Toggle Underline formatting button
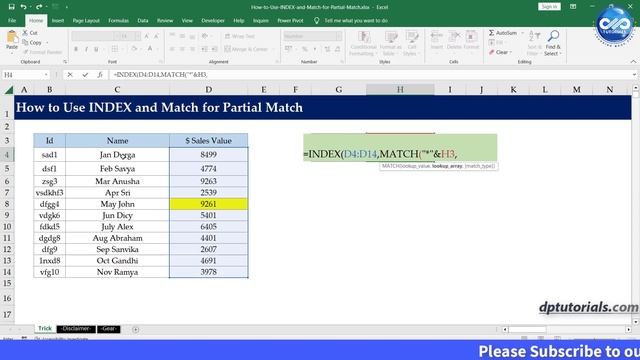 (x=96, y=49)
